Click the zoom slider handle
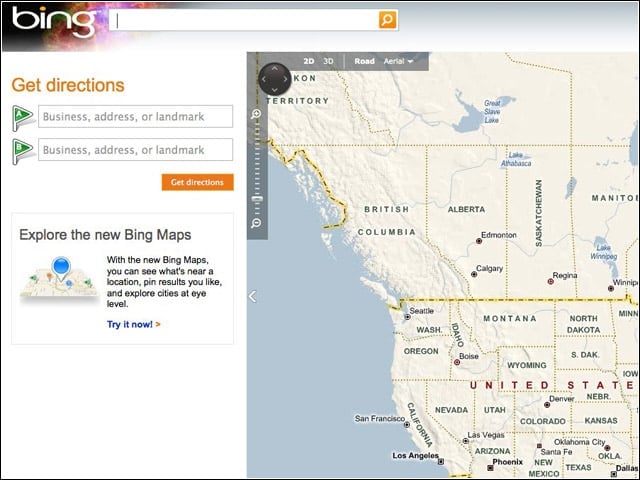Viewport: 640px width, 480px height. 257,199
